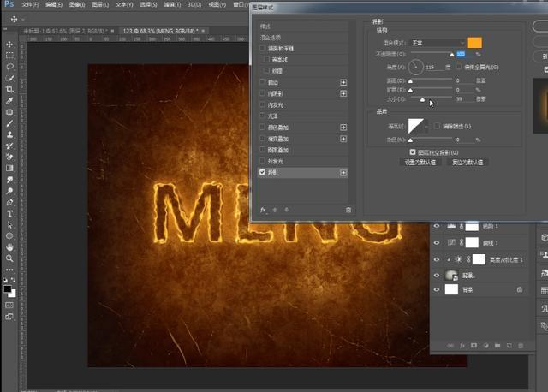Select the Path Selection arrow tool

(x=9, y=224)
